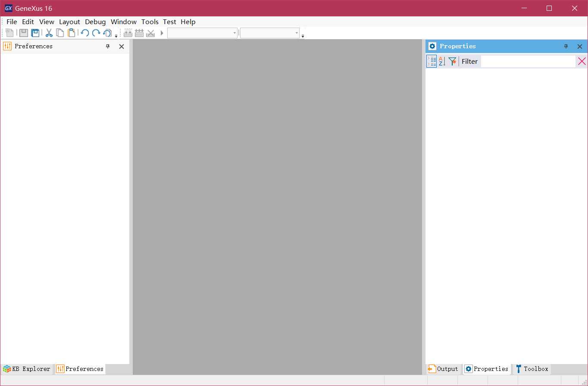
Task: Click the Cut scissors icon
Action: coord(49,33)
